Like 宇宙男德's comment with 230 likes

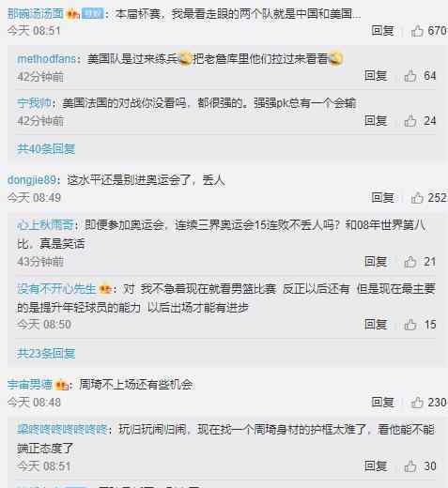click(417, 403)
